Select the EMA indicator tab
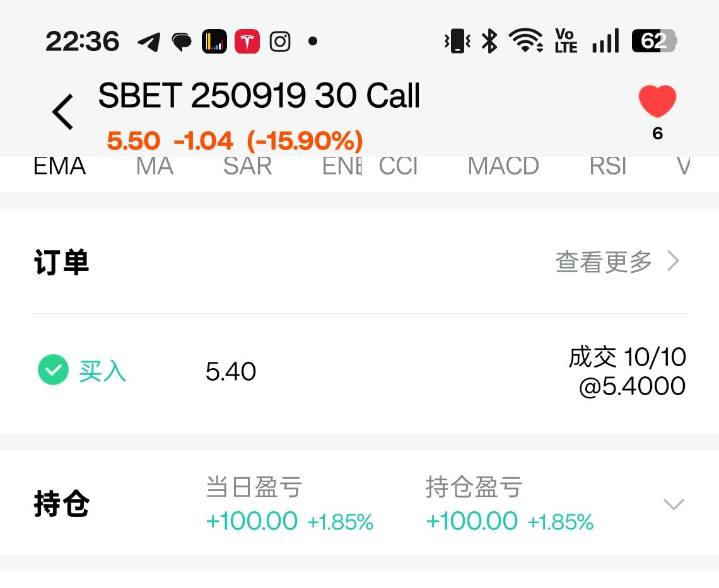 point(60,166)
